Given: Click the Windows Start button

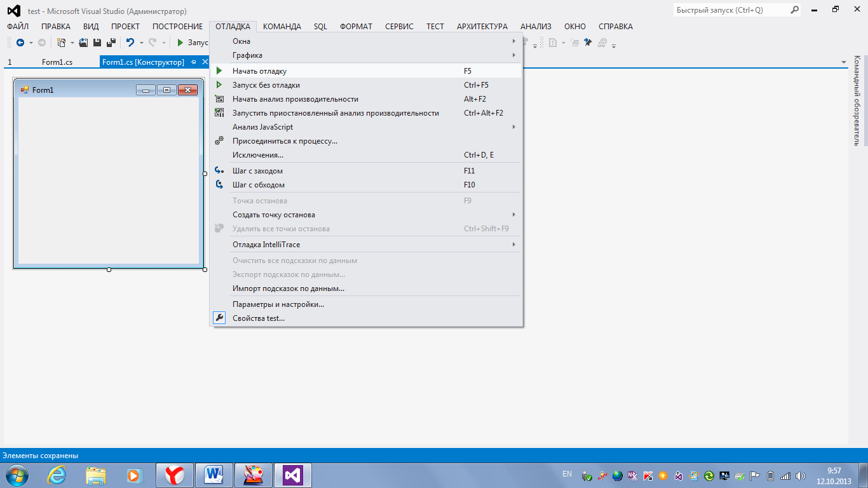Looking at the screenshot, I should (17, 475).
